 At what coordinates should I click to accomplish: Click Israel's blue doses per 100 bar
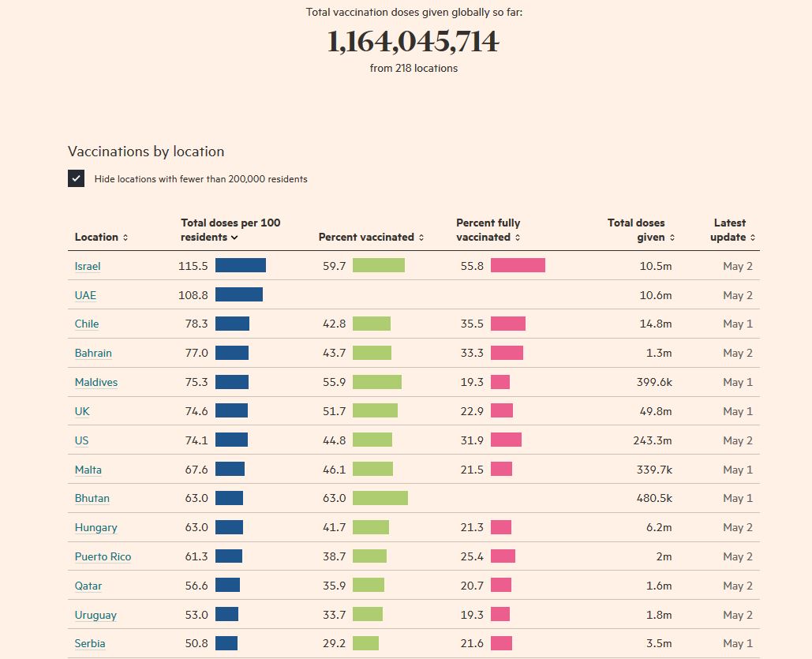[x=241, y=266]
